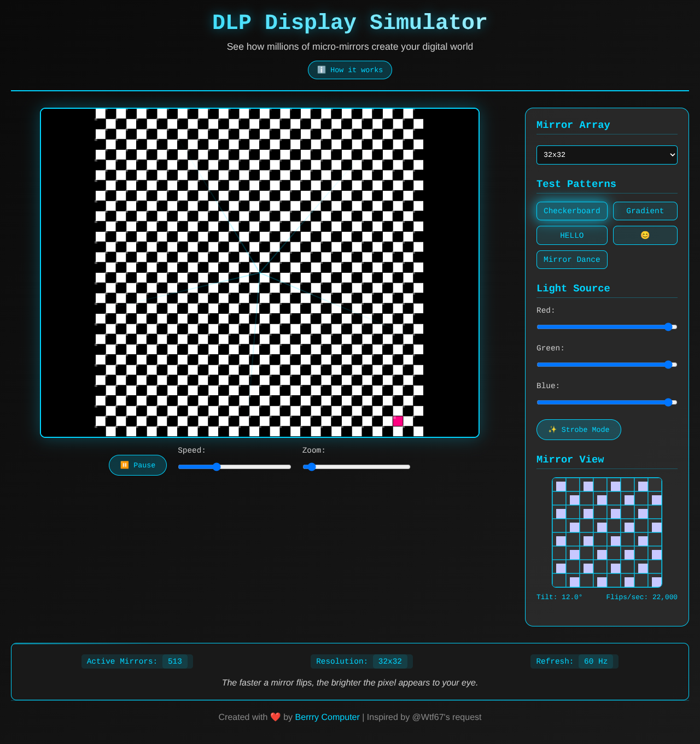Expand the 32x32 resolution selector
The height and width of the screenshot is (744, 700).
[x=607, y=155]
